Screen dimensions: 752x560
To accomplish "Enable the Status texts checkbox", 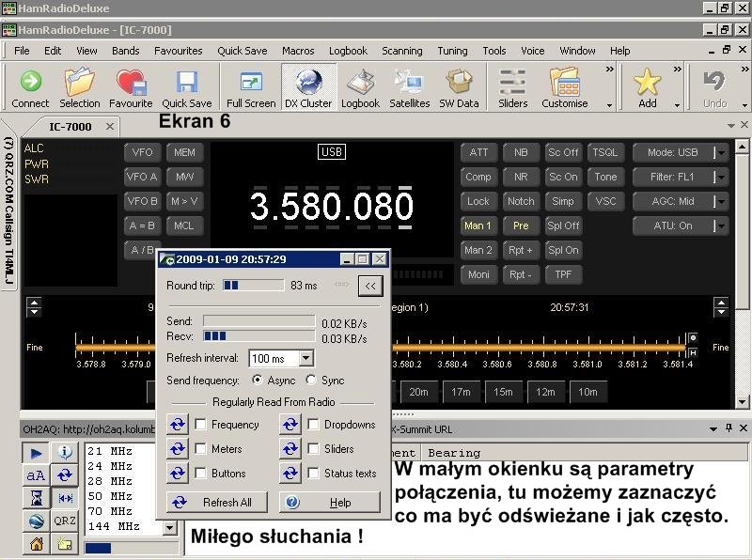I will tap(314, 474).
